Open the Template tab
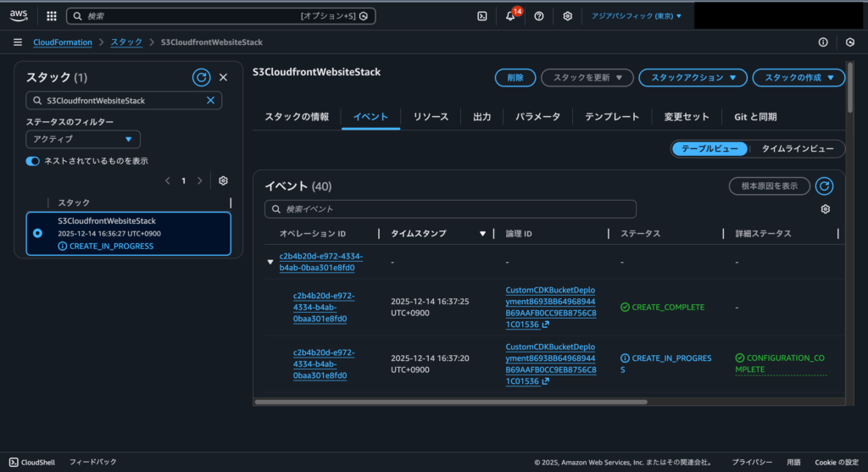868x472 pixels. 612,117
